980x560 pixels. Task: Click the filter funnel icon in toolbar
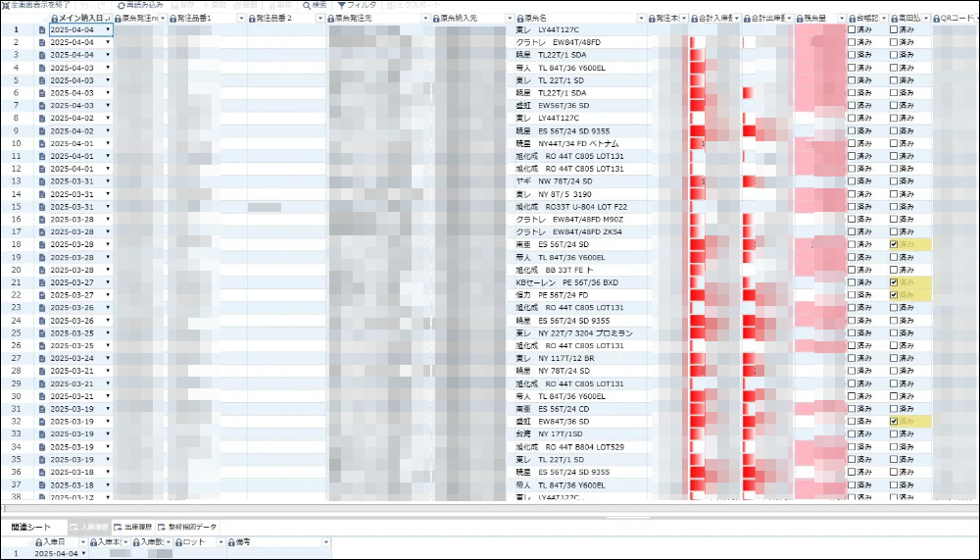pyautogui.click(x=342, y=5)
